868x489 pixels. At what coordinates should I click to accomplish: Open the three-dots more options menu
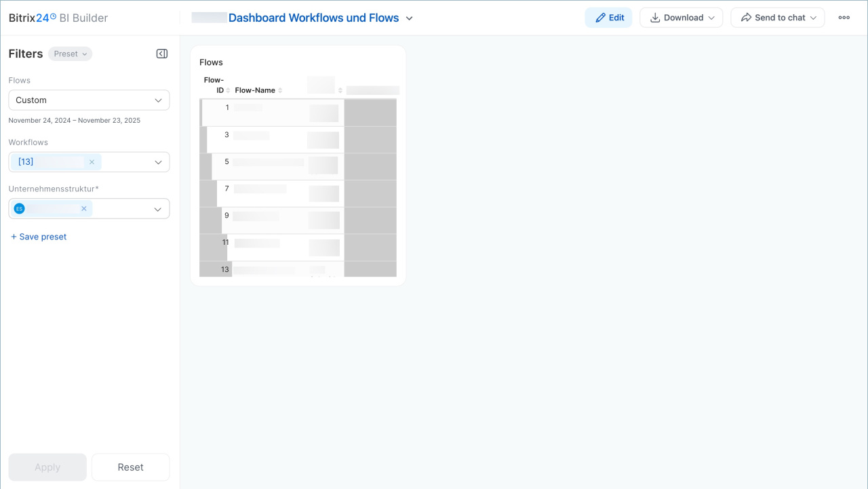(844, 18)
